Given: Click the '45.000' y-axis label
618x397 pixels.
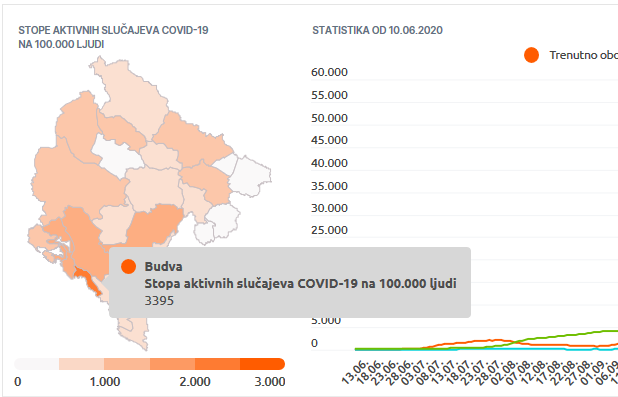Looking at the screenshot, I should [329, 140].
